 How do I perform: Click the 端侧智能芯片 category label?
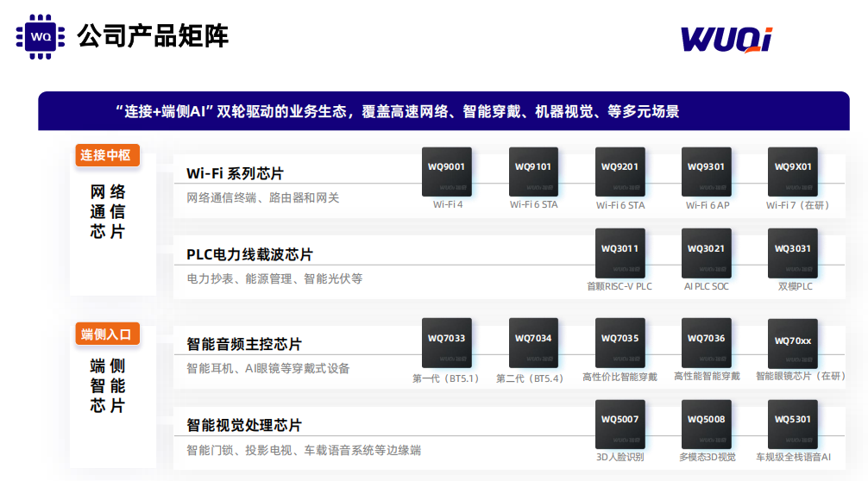point(108,386)
